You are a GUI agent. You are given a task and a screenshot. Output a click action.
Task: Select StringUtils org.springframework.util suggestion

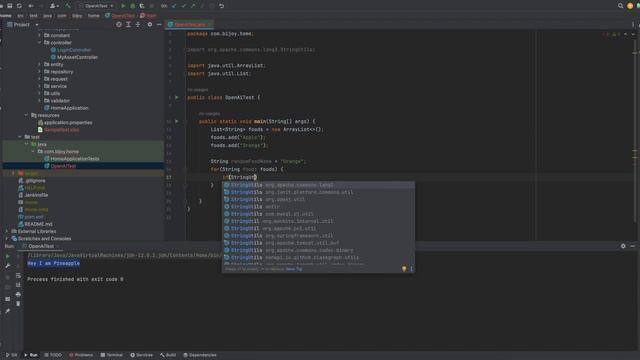(318, 236)
